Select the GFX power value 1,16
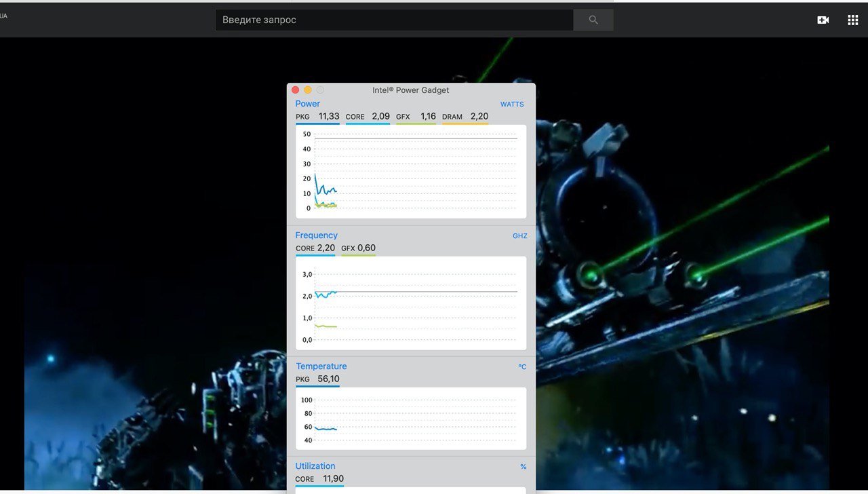Viewport: 868px width, 494px height. (x=428, y=117)
